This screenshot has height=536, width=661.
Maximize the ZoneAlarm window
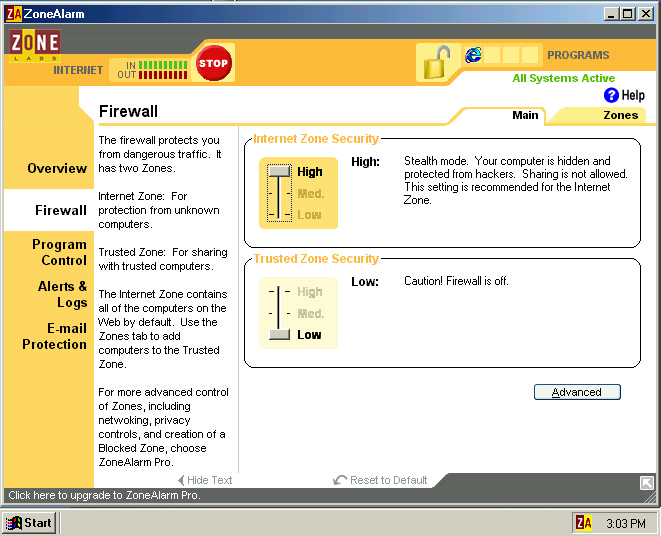[628, 14]
